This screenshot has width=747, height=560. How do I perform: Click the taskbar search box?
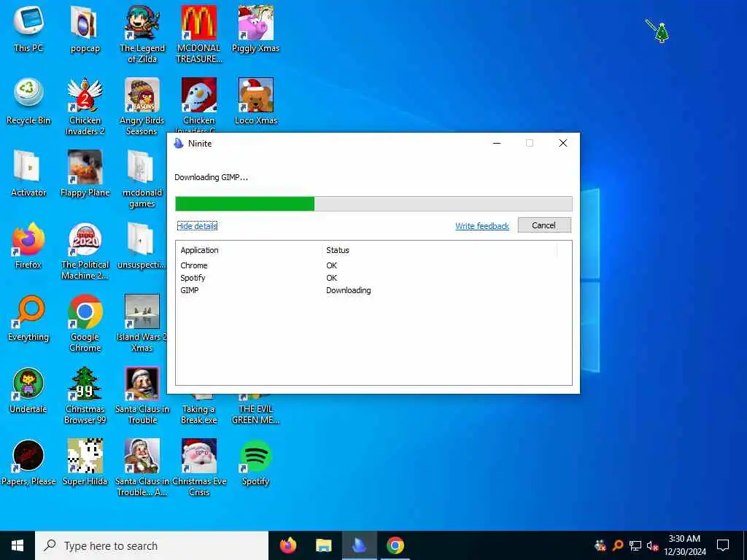[152, 545]
